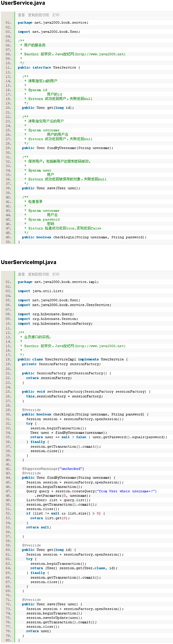173x644 pixels.
Task: Click the "return null;" line
Action: point(39,527)
